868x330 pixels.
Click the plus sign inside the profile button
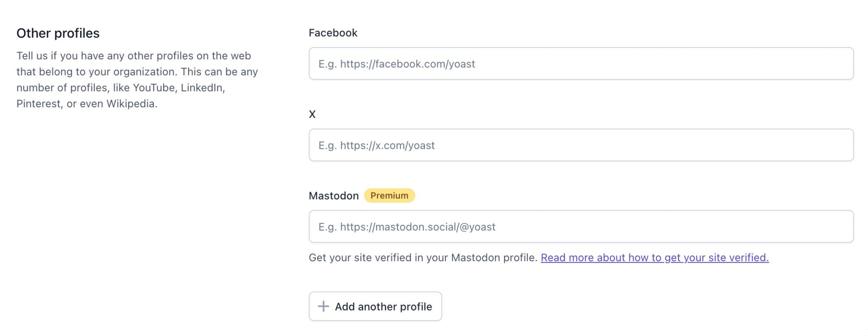point(323,306)
